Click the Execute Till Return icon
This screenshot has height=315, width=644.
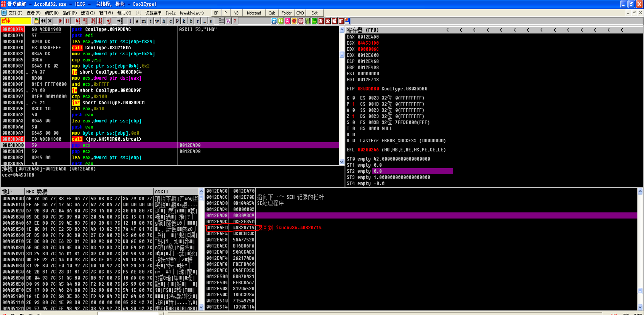[109, 21]
